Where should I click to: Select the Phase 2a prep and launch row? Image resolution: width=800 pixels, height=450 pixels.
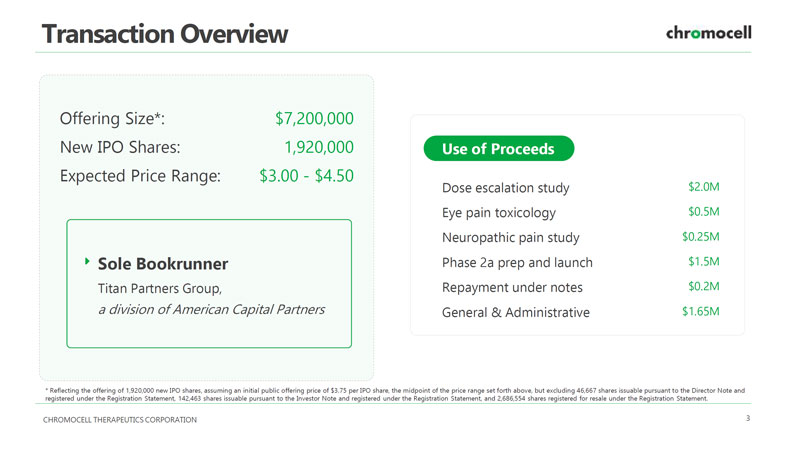(517, 263)
